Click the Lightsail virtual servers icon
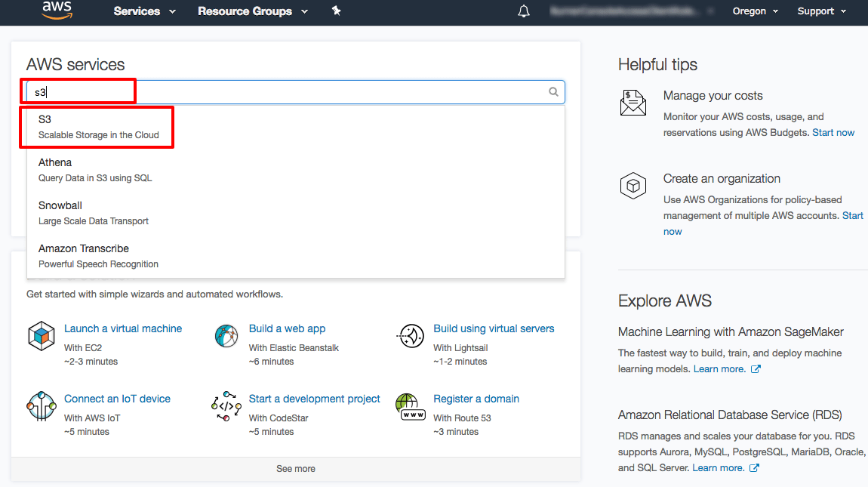Viewport: 868px width, 487px height. [x=411, y=336]
